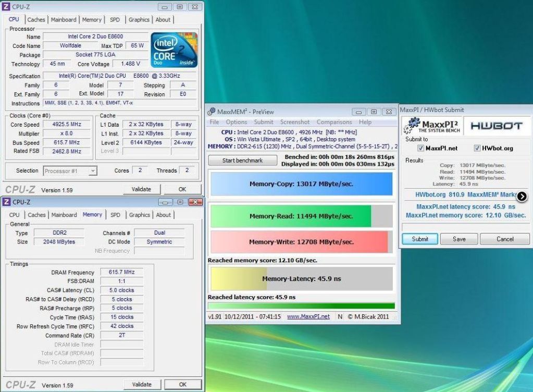Open the SPD tab in top CPU-Z window
This screenshot has width=533, height=392.
(115, 20)
